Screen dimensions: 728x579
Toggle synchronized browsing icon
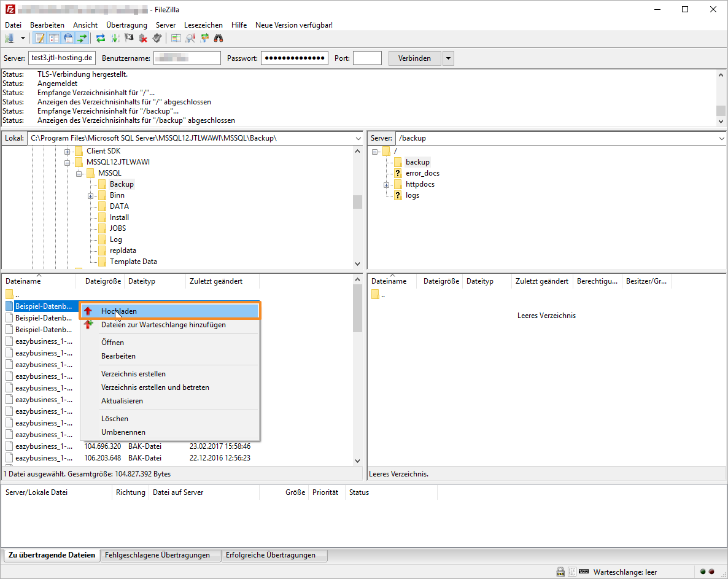[x=204, y=39]
